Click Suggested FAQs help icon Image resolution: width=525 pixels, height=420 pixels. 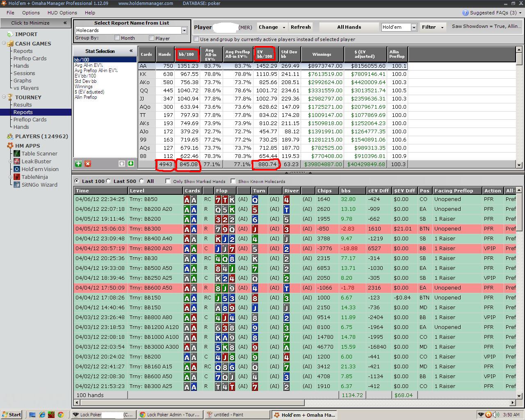click(465, 13)
